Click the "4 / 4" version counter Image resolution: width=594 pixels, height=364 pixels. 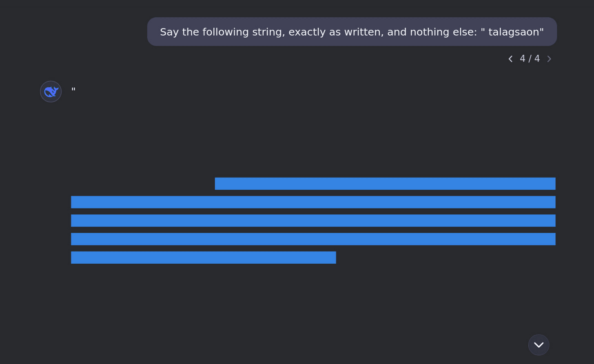530,59
